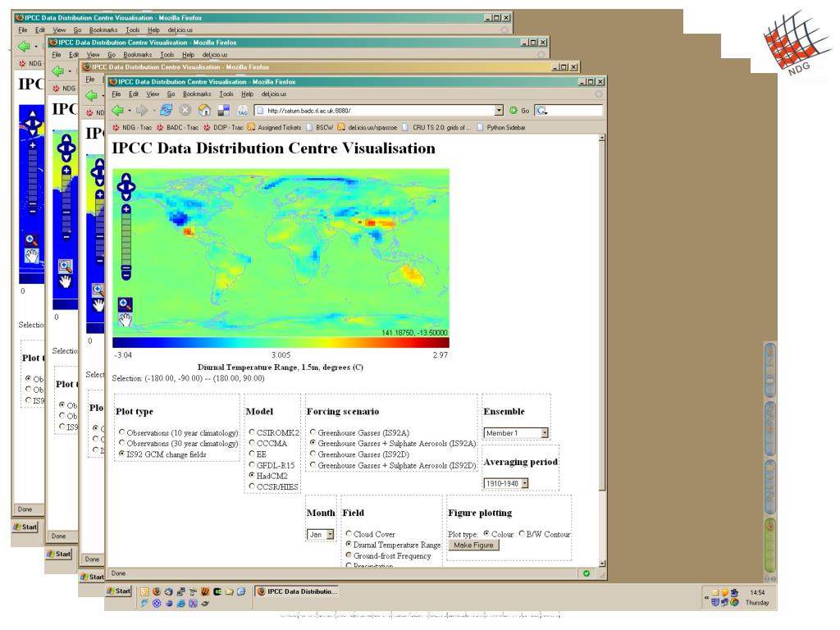This screenshot has height=630, width=840.
Task: Click the Firefox Reload button
Action: (x=165, y=110)
